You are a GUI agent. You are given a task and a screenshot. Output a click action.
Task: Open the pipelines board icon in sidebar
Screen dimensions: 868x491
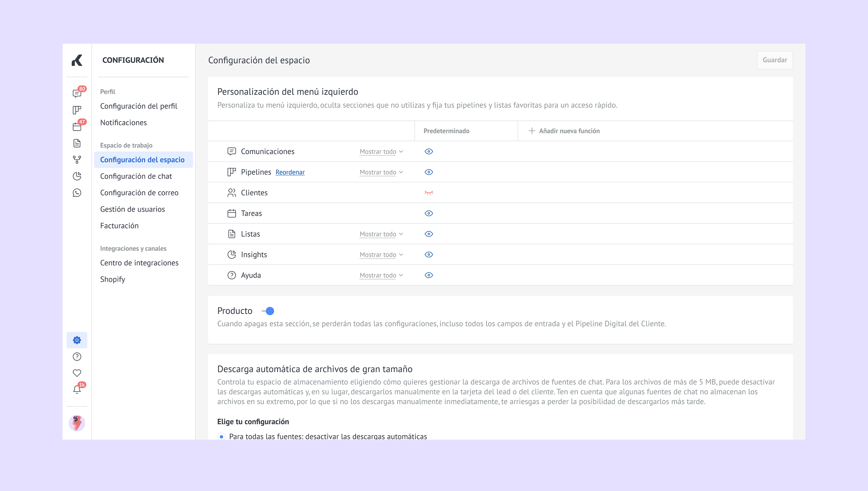pyautogui.click(x=77, y=110)
